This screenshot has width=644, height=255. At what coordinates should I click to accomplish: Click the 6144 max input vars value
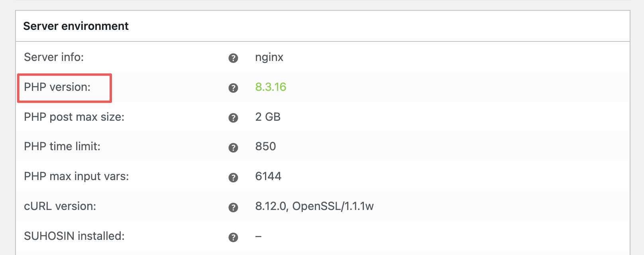[x=268, y=177]
